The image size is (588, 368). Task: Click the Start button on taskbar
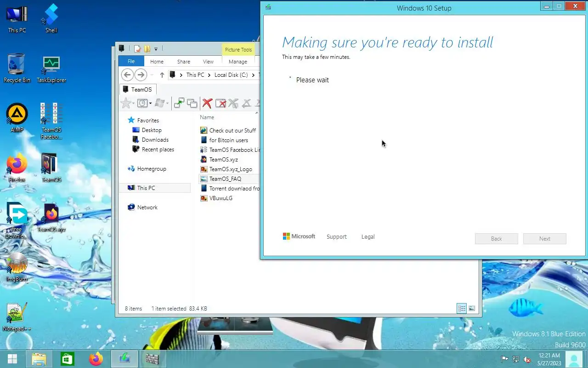pyautogui.click(x=12, y=359)
